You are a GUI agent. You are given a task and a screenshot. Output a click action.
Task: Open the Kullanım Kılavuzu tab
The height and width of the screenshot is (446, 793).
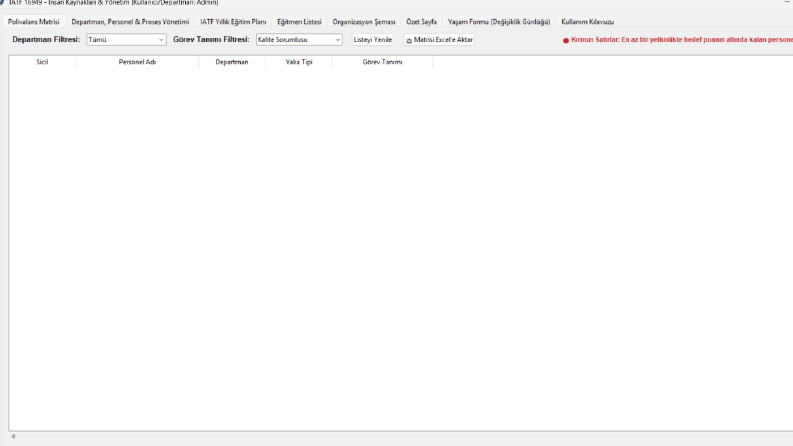tap(587, 22)
